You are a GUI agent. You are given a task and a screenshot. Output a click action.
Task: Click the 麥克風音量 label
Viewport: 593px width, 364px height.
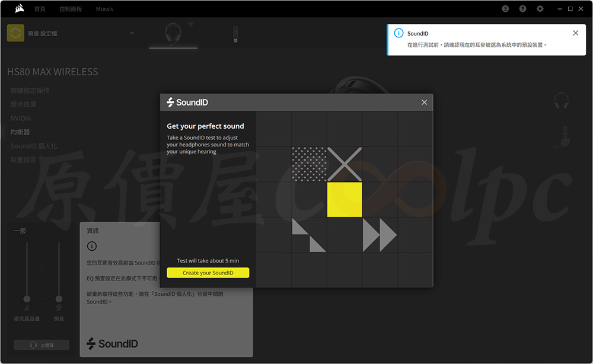point(27,319)
